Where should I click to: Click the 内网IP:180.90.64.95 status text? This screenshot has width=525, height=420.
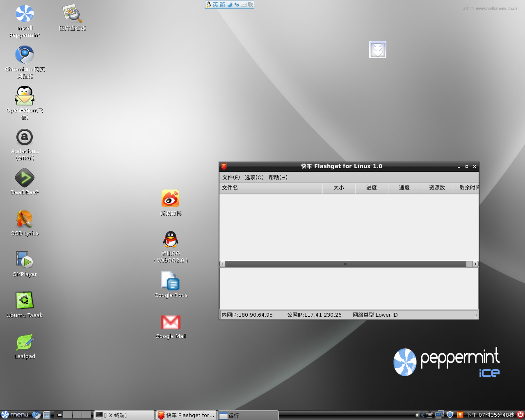(x=247, y=315)
